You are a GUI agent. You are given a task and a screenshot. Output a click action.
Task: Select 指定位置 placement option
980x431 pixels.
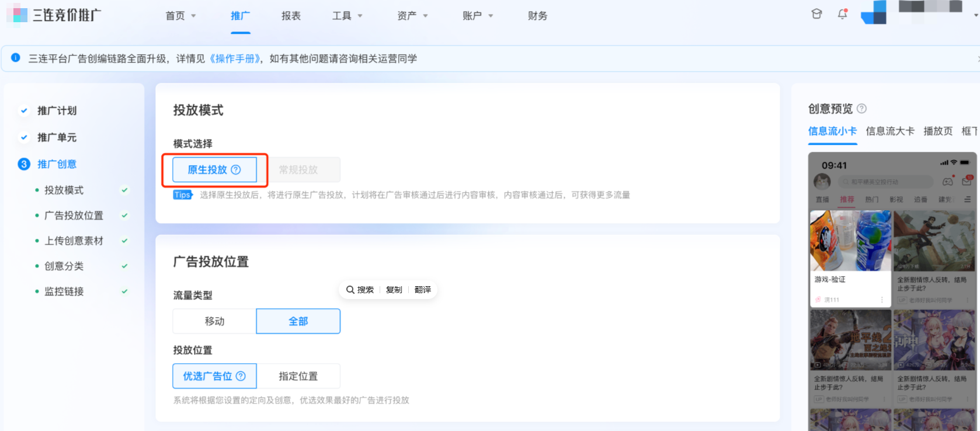click(x=298, y=376)
